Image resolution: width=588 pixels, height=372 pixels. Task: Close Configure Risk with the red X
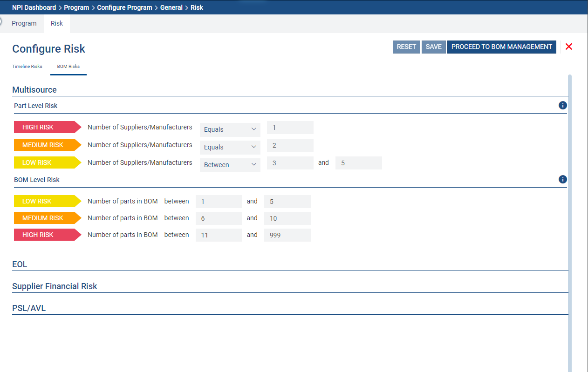click(568, 47)
